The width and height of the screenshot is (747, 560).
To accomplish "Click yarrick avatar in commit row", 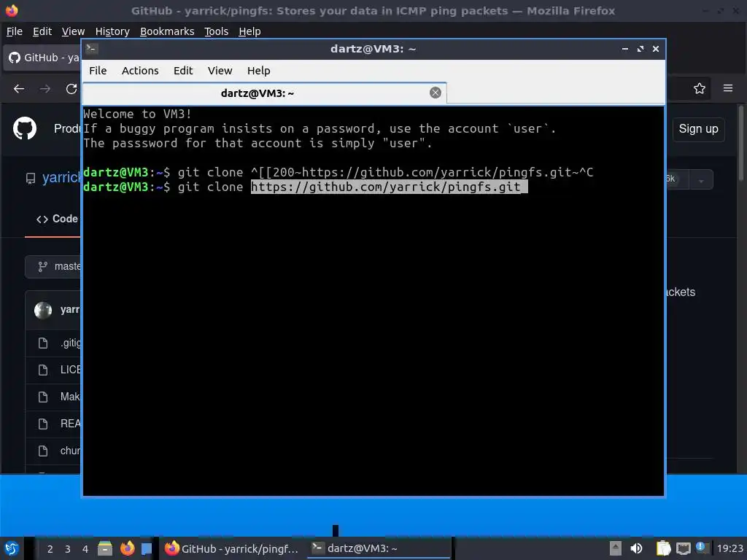I will coord(43,311).
